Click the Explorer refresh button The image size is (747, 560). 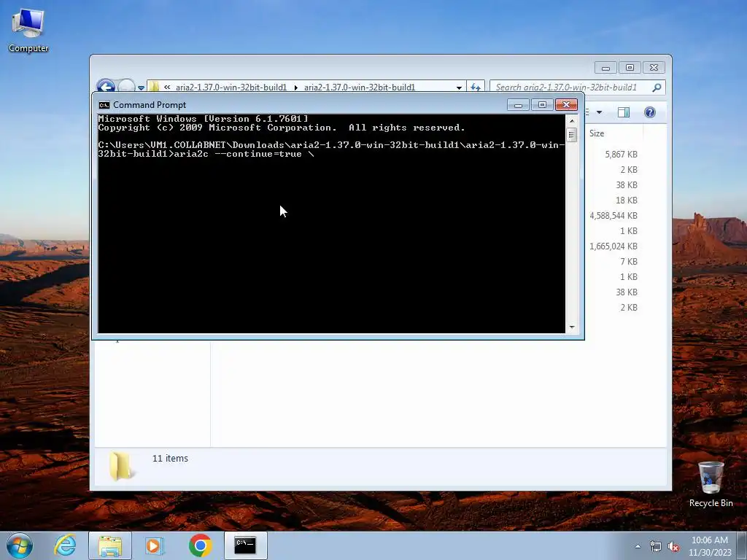(476, 87)
